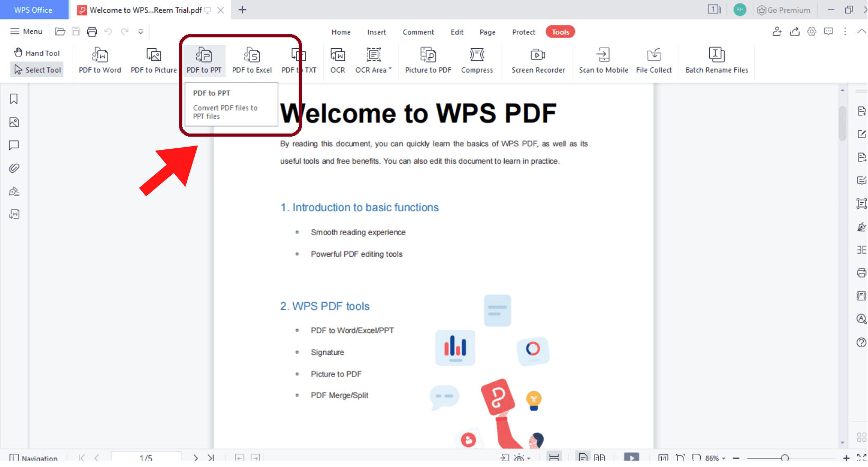
Task: Go to the previous page
Action: pos(97,457)
